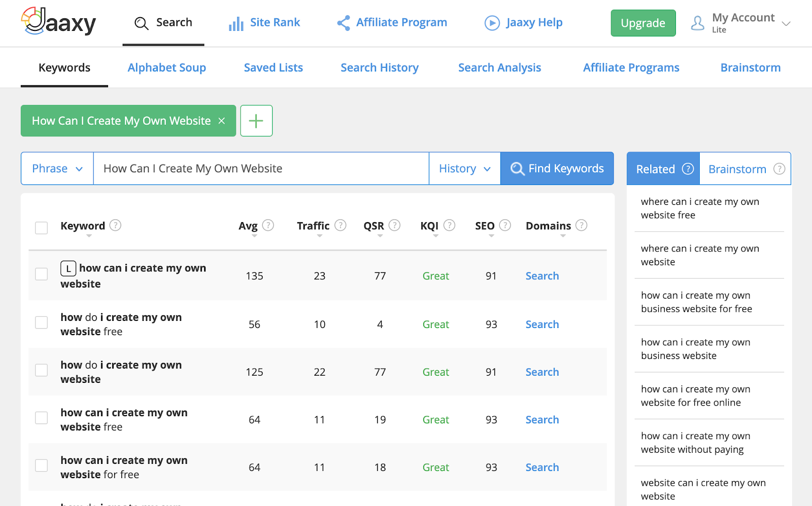The image size is (812, 506).
Task: Click Search domains link for QSR 4 row
Action: tap(542, 324)
